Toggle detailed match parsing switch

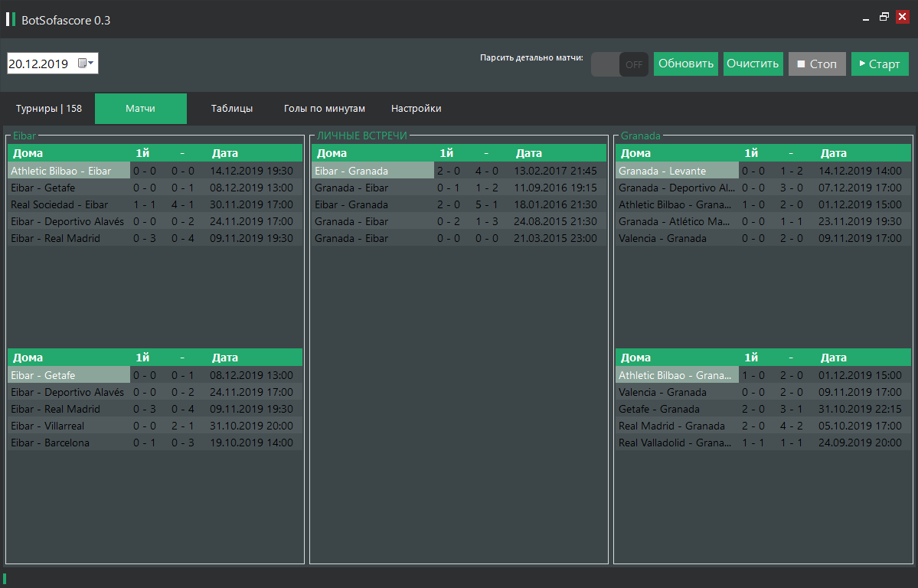(x=619, y=64)
